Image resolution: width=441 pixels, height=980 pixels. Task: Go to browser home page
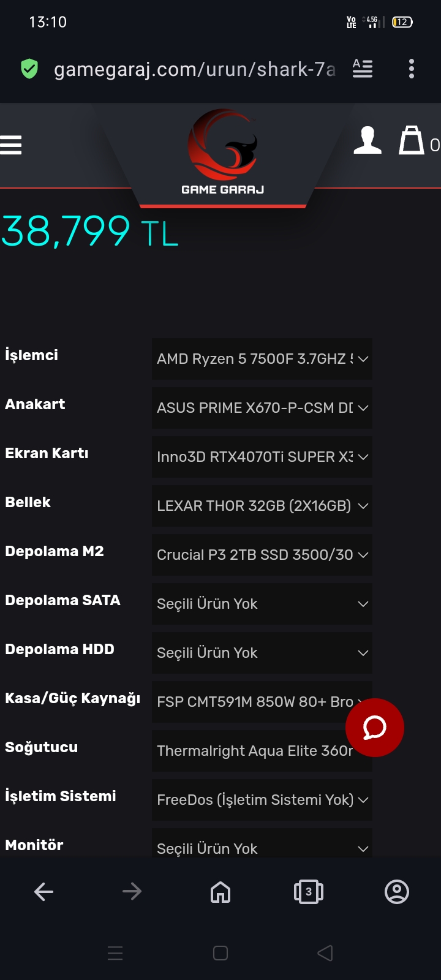[221, 892]
